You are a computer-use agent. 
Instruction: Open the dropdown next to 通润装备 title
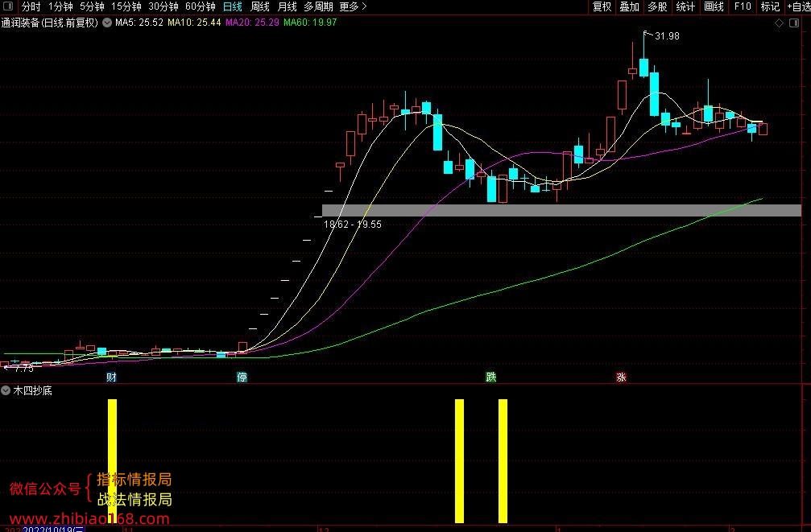point(107,23)
